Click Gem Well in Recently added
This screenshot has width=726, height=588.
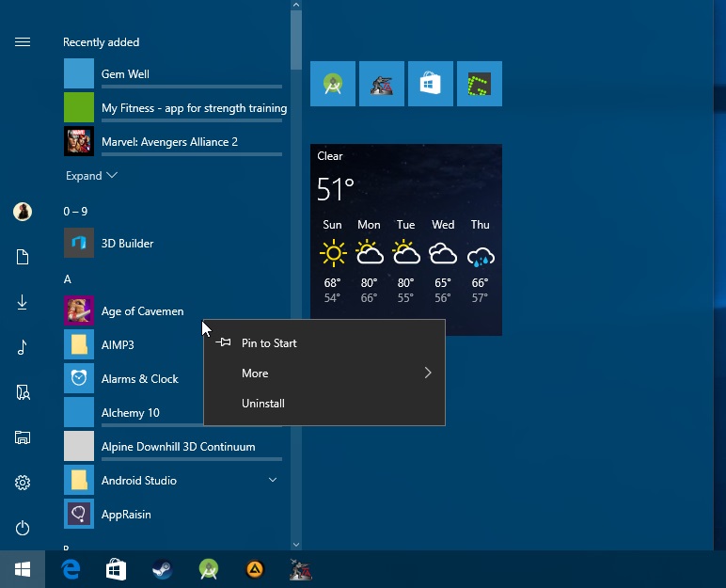(x=175, y=73)
